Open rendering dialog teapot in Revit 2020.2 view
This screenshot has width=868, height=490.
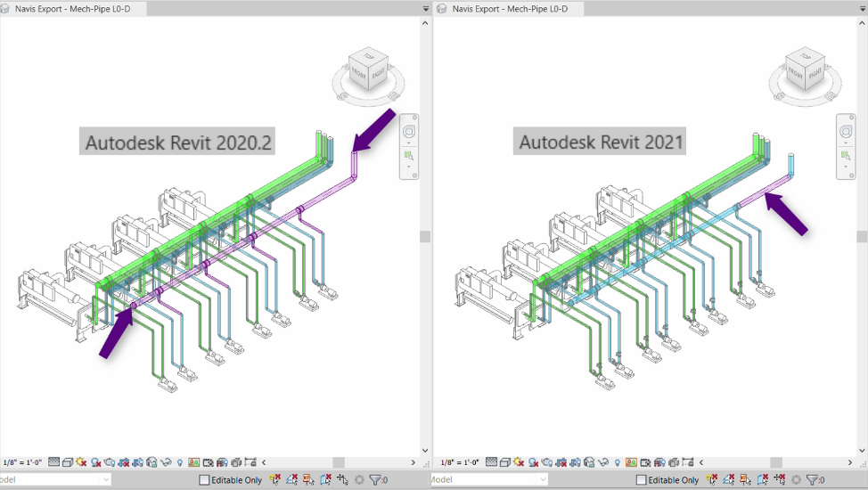pos(110,461)
